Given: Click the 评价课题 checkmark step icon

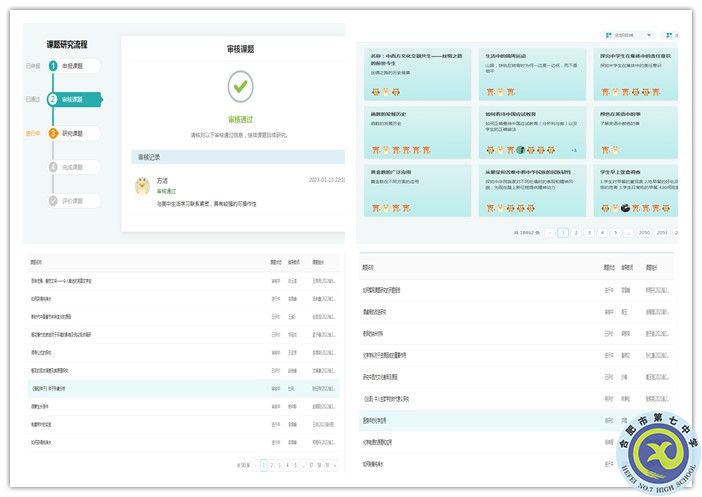Looking at the screenshot, I should tap(53, 200).
